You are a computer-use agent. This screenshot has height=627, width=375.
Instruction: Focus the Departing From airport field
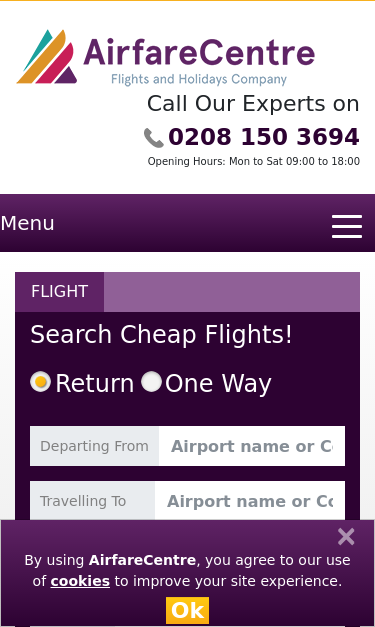[252, 446]
